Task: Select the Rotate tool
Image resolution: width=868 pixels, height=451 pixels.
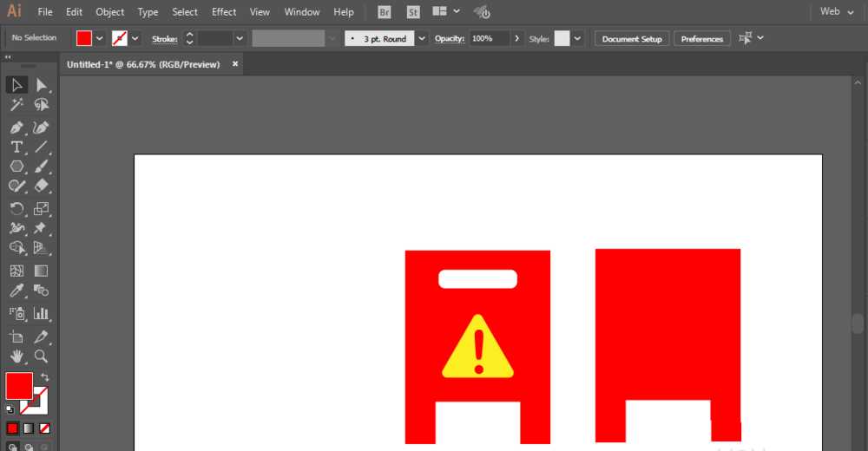Action: coord(16,209)
